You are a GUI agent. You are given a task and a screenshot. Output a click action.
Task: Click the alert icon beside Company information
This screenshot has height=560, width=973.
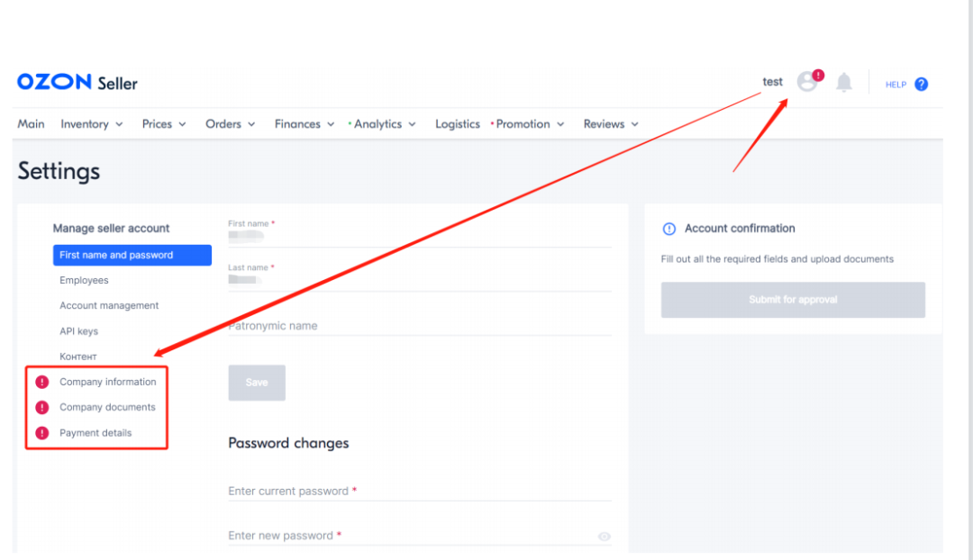click(x=41, y=382)
